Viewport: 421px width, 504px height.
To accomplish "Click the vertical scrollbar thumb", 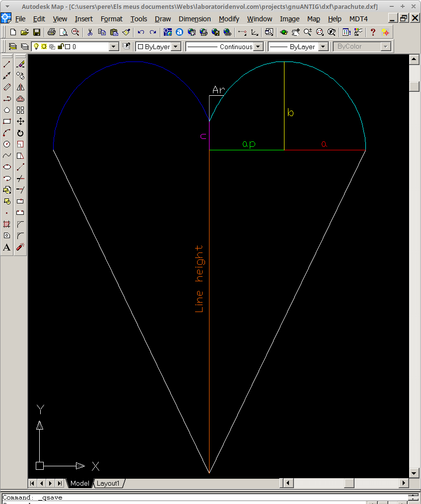I will (x=414, y=86).
